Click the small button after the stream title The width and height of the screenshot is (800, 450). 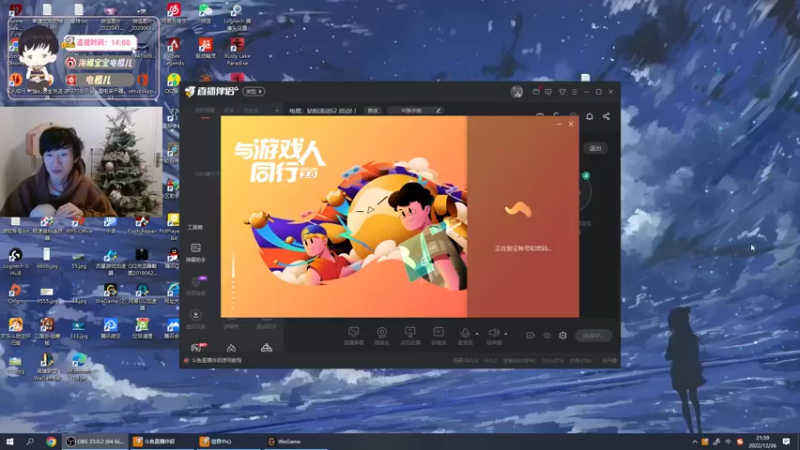(373, 110)
